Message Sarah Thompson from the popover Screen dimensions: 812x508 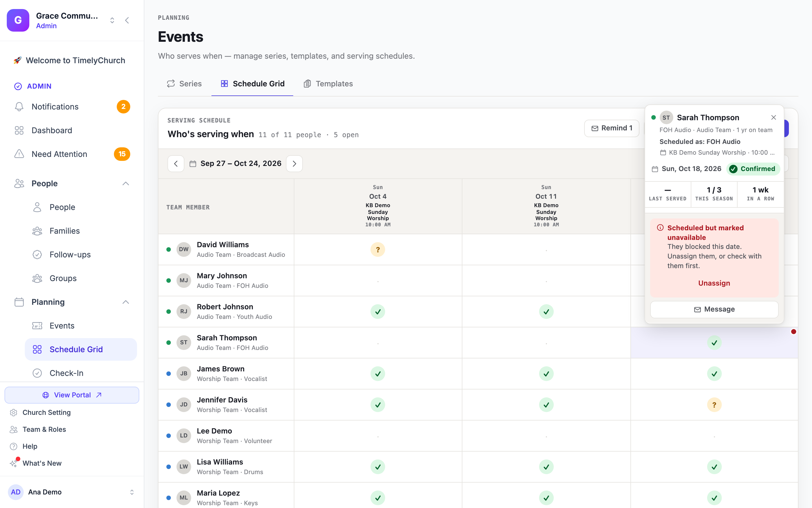(714, 309)
